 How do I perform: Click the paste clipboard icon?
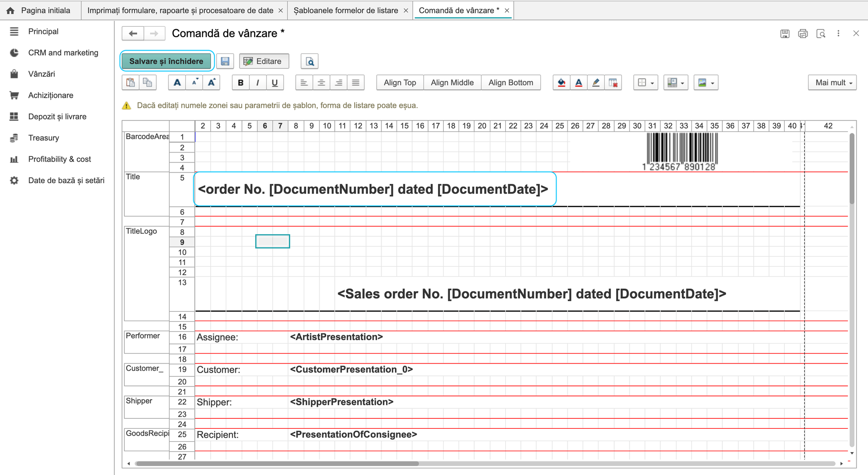[x=130, y=82]
